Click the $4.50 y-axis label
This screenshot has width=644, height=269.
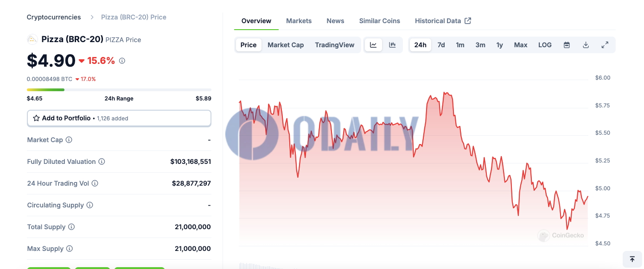pyautogui.click(x=603, y=244)
